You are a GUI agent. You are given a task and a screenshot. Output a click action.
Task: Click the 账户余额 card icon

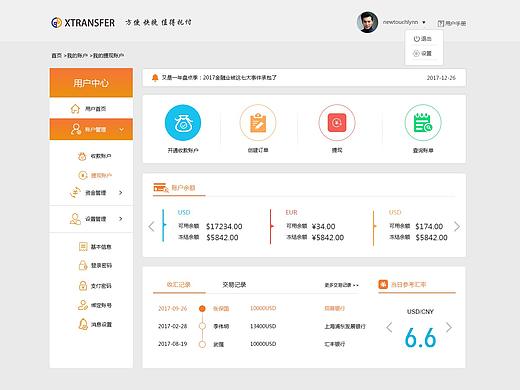161,188
